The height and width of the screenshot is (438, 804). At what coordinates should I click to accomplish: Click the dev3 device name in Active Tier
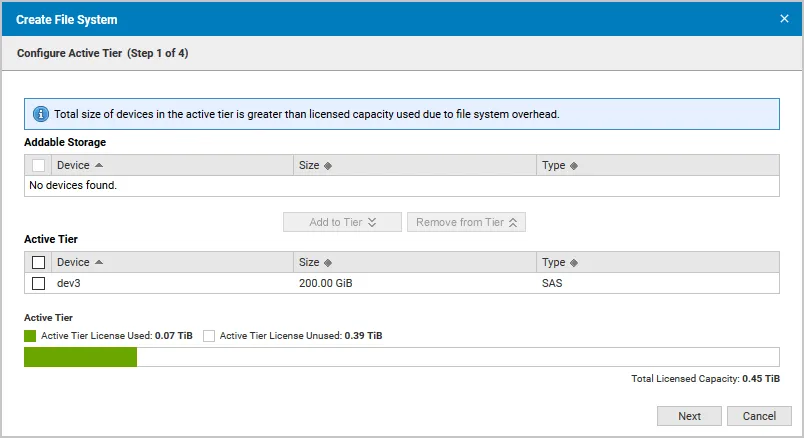click(x=69, y=283)
